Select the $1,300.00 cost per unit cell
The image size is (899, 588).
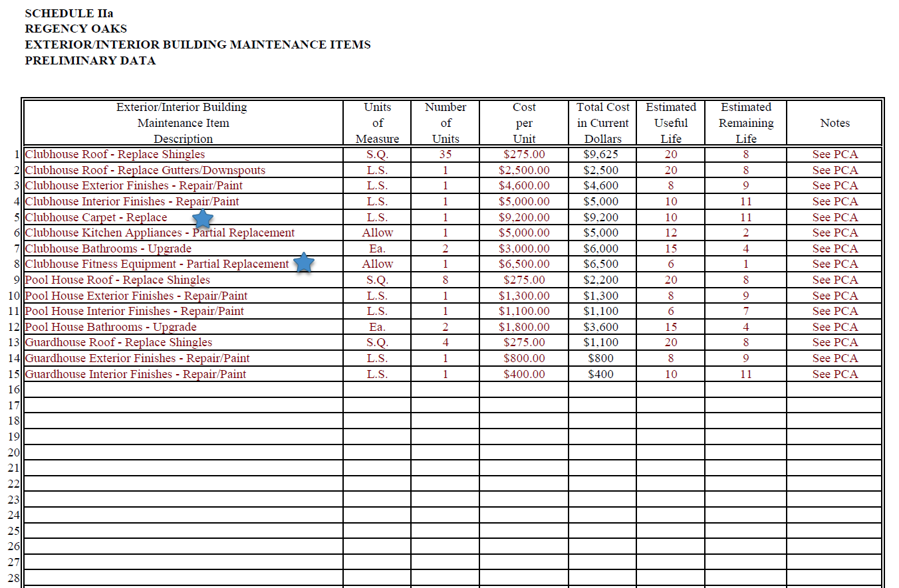pyautogui.click(x=524, y=296)
